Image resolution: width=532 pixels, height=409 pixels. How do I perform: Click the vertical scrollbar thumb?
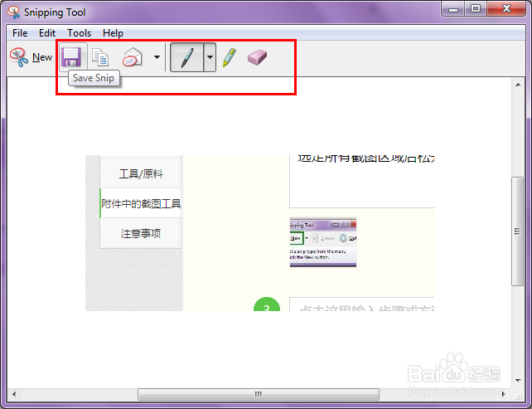tap(518, 231)
